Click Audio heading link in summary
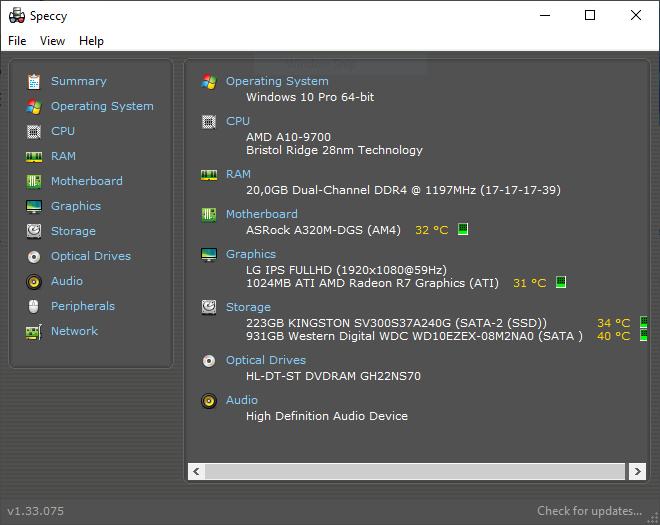The width and height of the screenshot is (660, 525). point(242,400)
